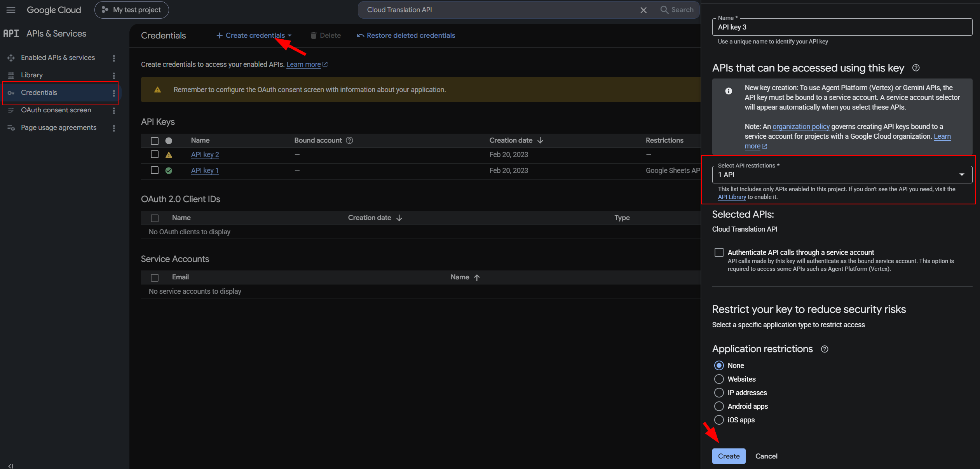The height and width of the screenshot is (469, 980).
Task: Click the API key 2 warning icon
Action: pyautogui.click(x=169, y=155)
